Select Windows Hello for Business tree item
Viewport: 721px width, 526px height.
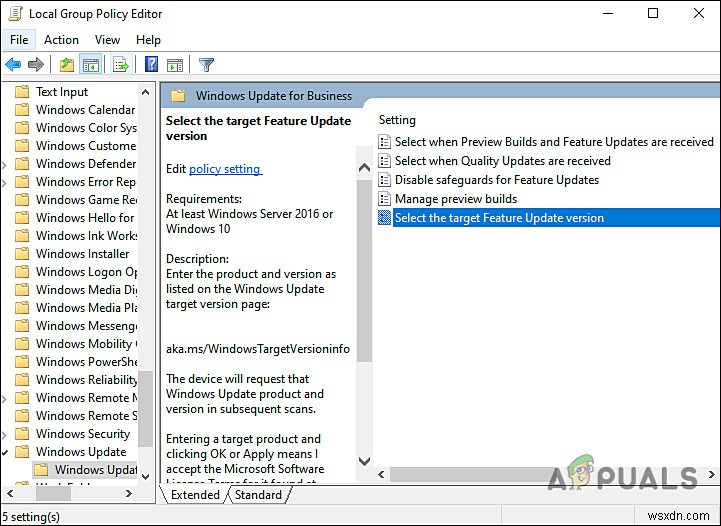pos(85,217)
